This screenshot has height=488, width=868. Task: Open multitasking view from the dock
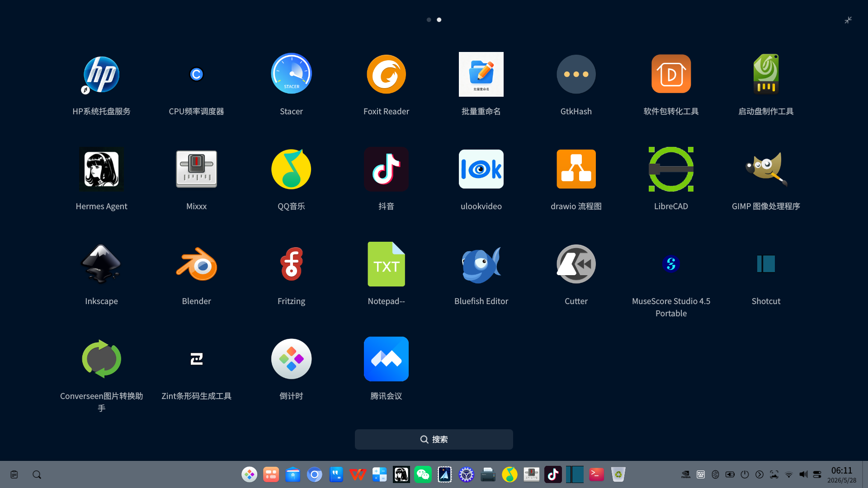[271, 474]
